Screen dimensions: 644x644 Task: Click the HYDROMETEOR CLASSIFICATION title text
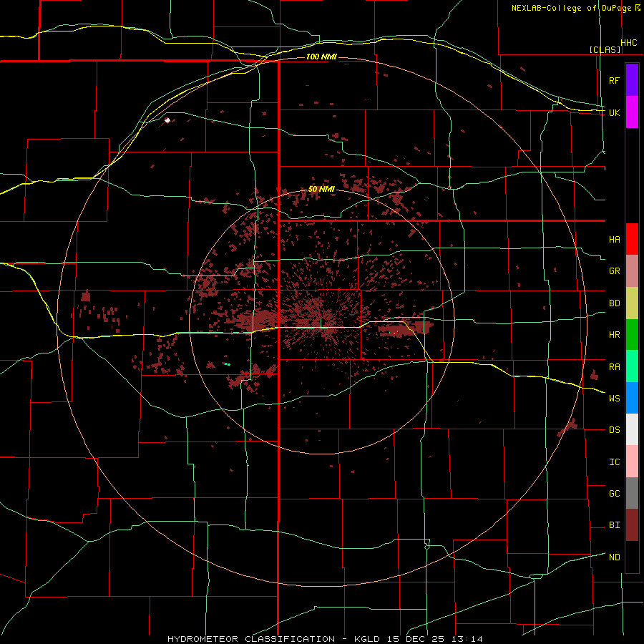point(251,639)
